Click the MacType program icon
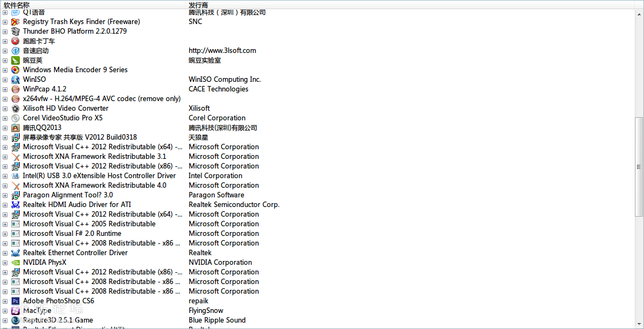 click(x=15, y=311)
